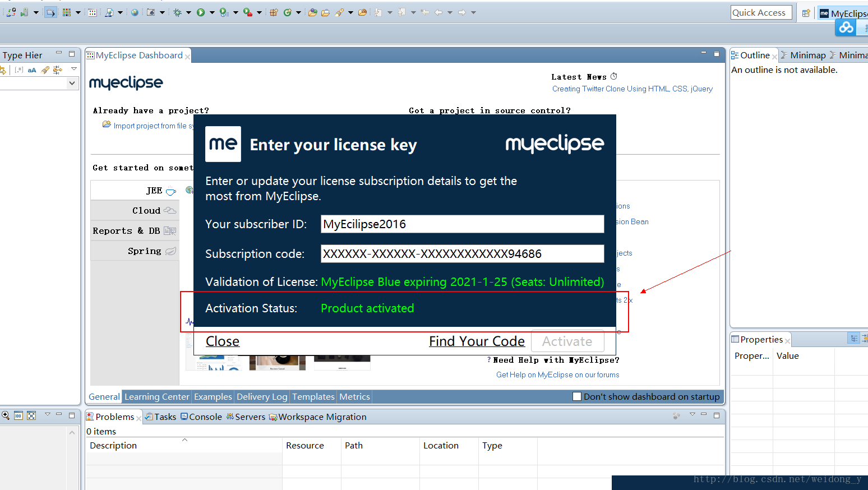Open the Delivery Log dashboard tab
The width and height of the screenshot is (868, 490).
point(262,396)
